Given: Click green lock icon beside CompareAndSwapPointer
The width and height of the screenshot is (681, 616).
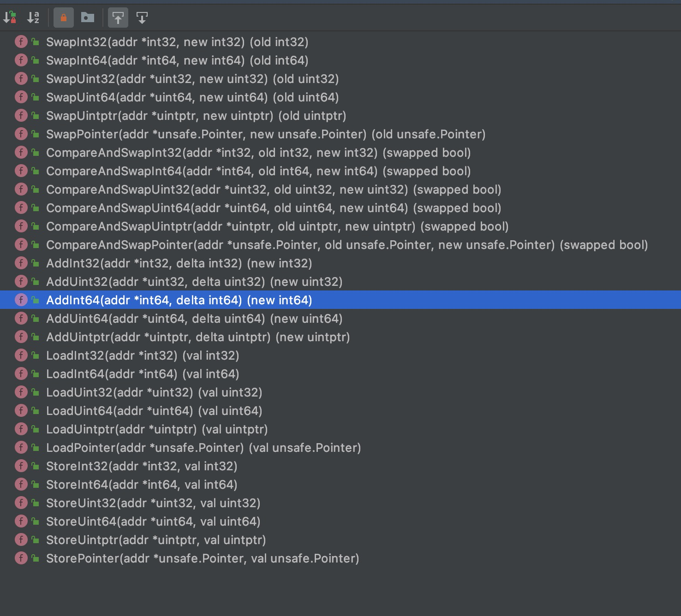Looking at the screenshot, I should (35, 245).
